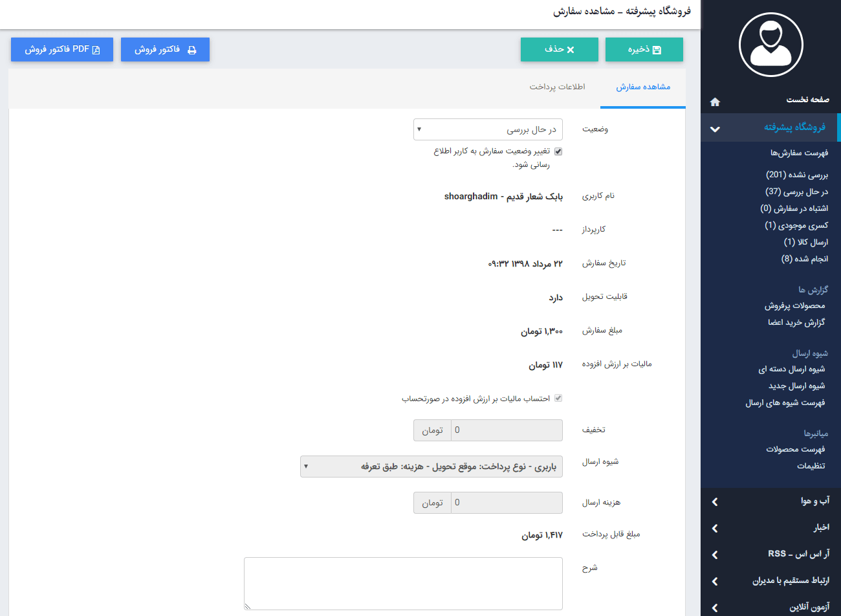This screenshot has width=841, height=616.
Task: Disable the VAT inclusion checkbox
Action: 558,398
